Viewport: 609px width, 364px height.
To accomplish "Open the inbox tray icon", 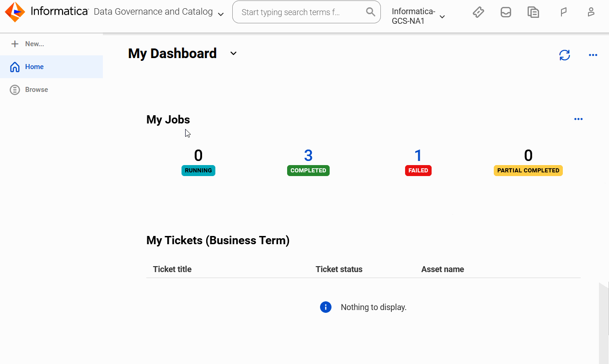I will [x=506, y=12].
